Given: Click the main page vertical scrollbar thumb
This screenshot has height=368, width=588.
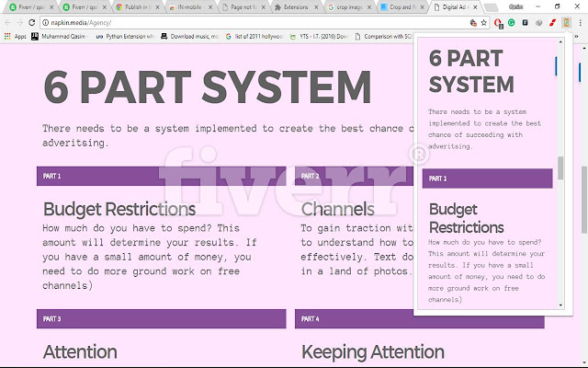Looking at the screenshot, I should point(584,200).
